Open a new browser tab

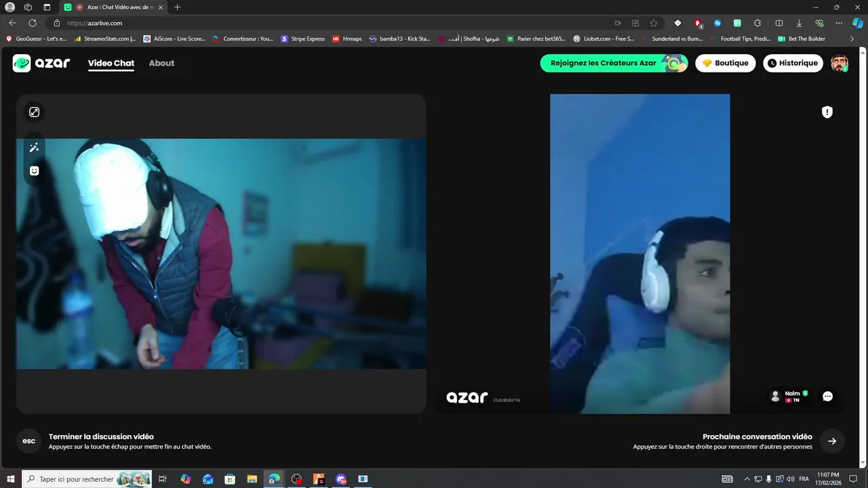(178, 7)
